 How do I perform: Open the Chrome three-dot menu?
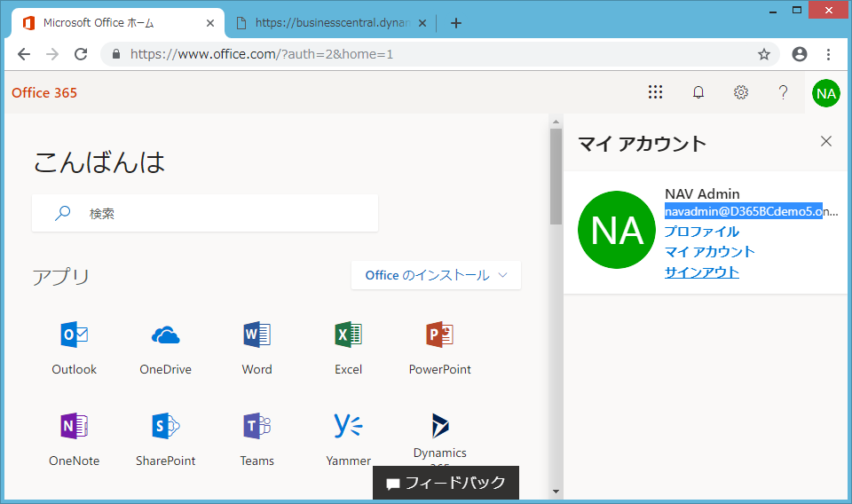pyautogui.click(x=828, y=54)
